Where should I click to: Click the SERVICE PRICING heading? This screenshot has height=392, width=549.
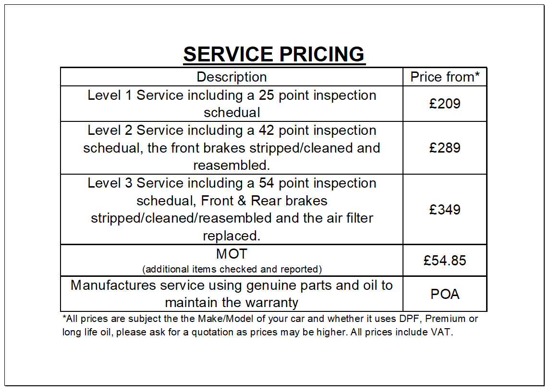[x=274, y=54]
